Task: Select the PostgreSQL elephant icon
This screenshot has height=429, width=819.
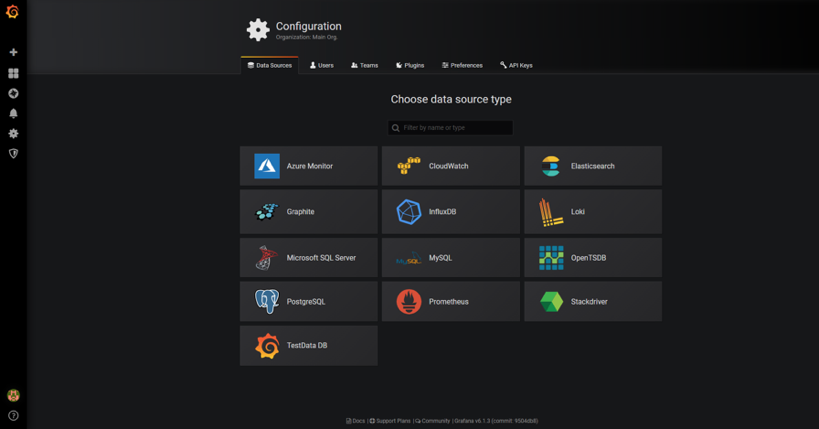Action: click(267, 302)
